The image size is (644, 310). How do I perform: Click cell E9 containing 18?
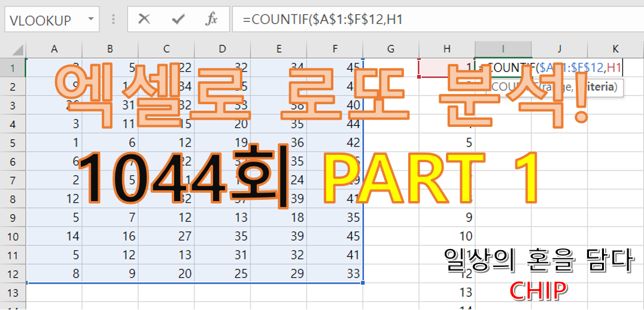279,217
